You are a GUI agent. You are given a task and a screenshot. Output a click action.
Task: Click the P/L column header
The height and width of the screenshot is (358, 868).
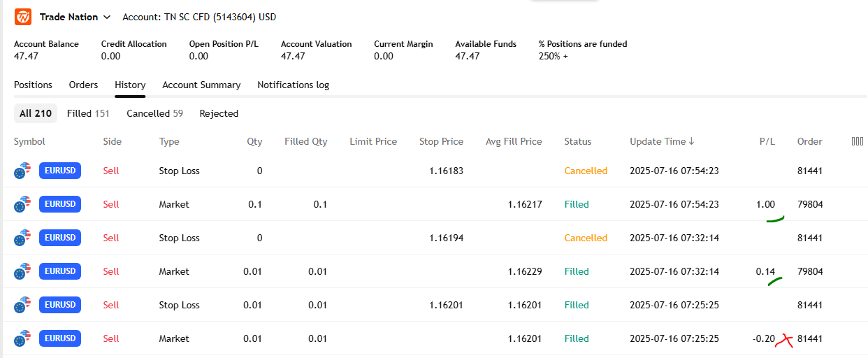pos(767,141)
